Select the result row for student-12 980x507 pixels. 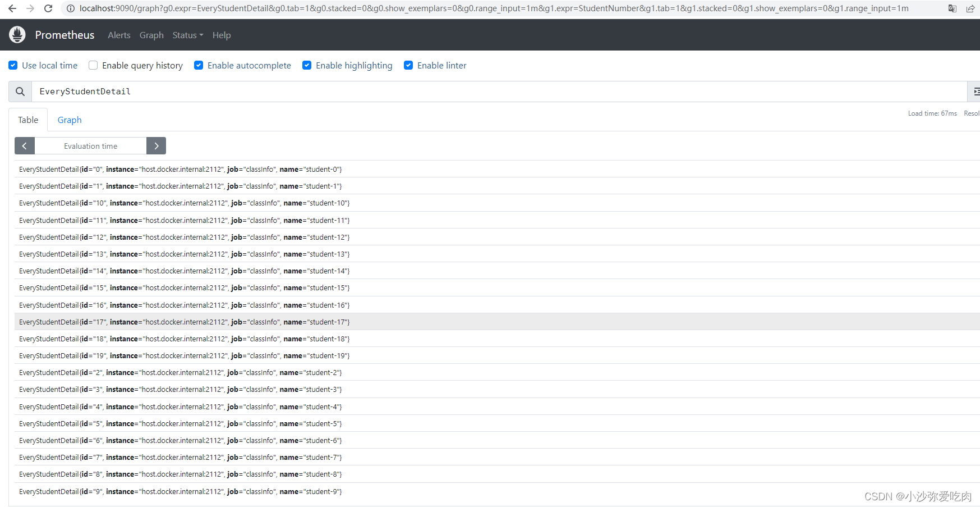[x=497, y=237]
